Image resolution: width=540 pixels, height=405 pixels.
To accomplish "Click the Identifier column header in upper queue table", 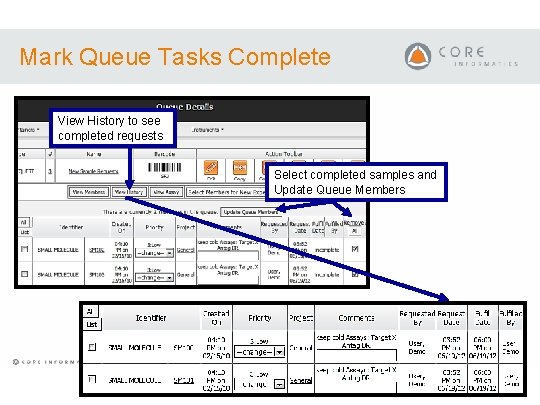I will [71, 227].
